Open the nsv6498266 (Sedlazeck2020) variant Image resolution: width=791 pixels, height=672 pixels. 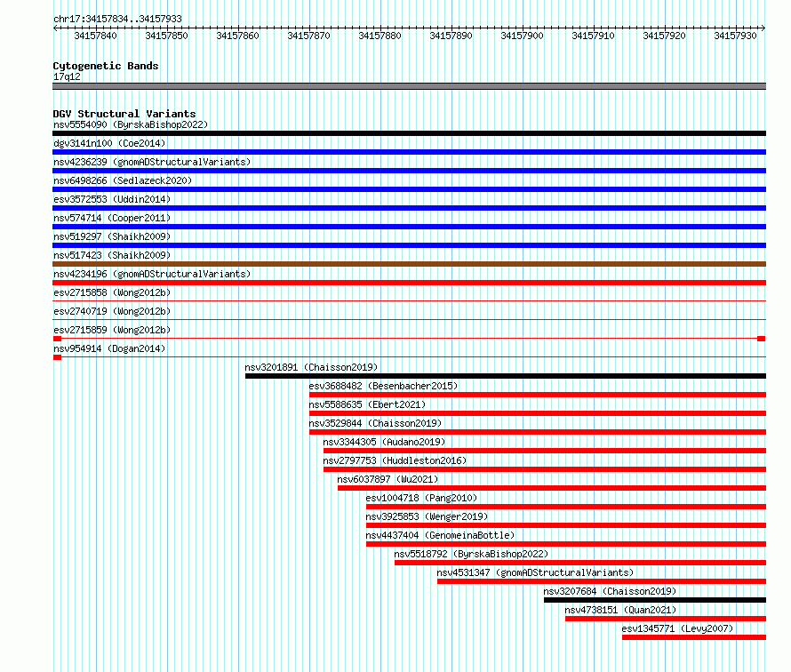pos(123,180)
